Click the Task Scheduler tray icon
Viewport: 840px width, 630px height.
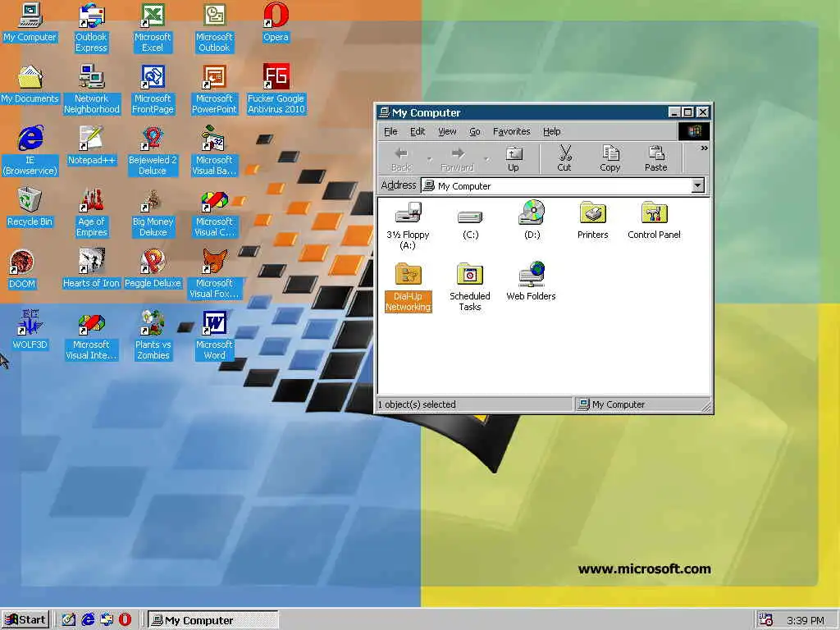point(765,620)
